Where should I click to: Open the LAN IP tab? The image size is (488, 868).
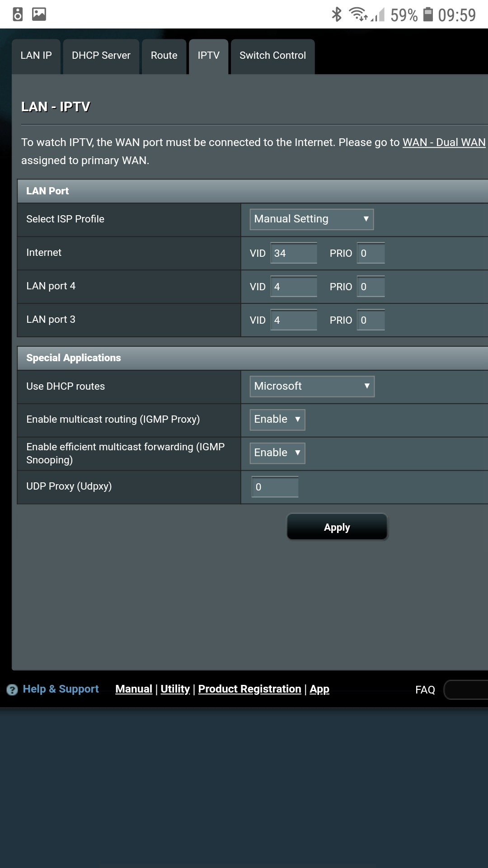tap(36, 56)
